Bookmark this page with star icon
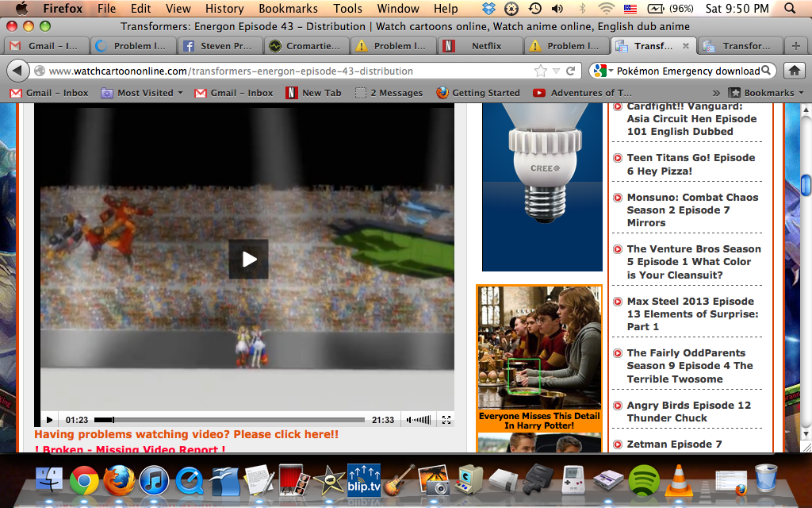The height and width of the screenshot is (508, 812). pyautogui.click(x=541, y=71)
